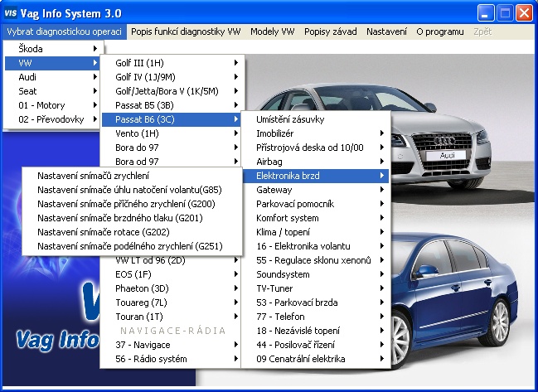The width and height of the screenshot is (538, 392).
Task: Open the Airbag submenu
Action: pos(316,161)
